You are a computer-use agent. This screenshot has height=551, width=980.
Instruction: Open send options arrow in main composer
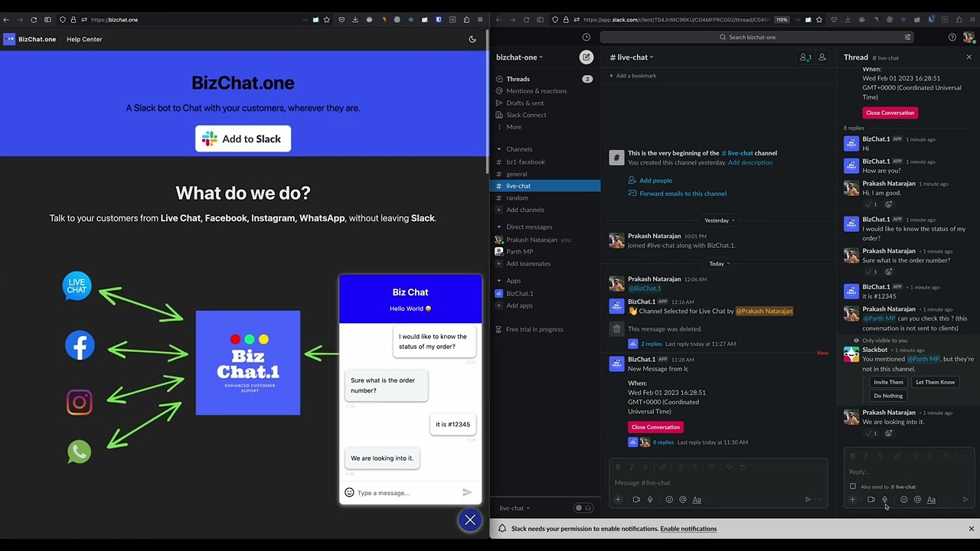(x=820, y=500)
